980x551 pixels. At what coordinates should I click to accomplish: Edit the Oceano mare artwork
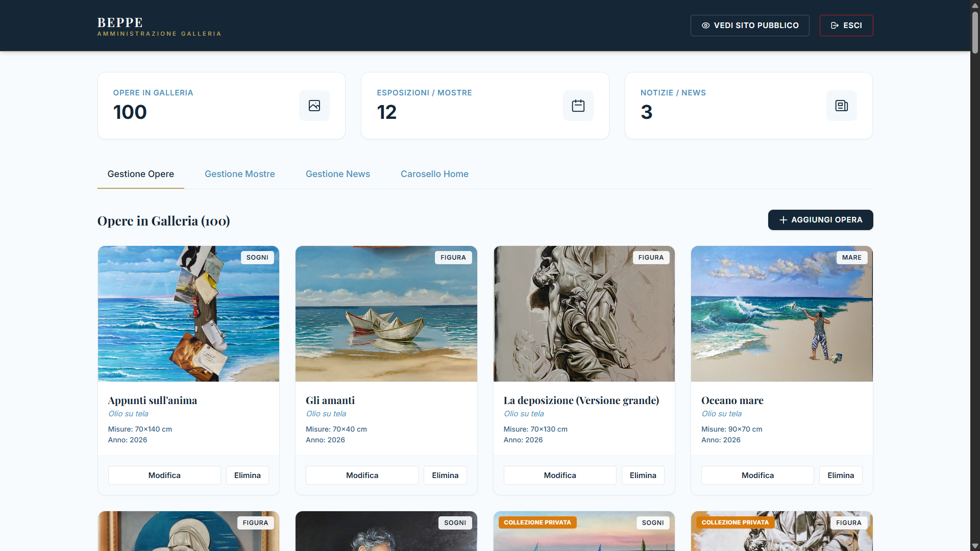[x=757, y=475]
